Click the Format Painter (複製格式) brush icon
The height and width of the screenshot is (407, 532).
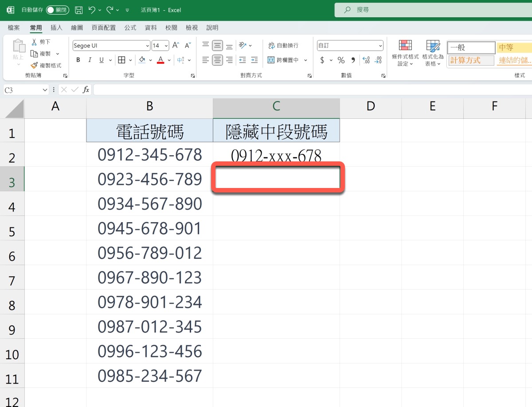tap(34, 65)
